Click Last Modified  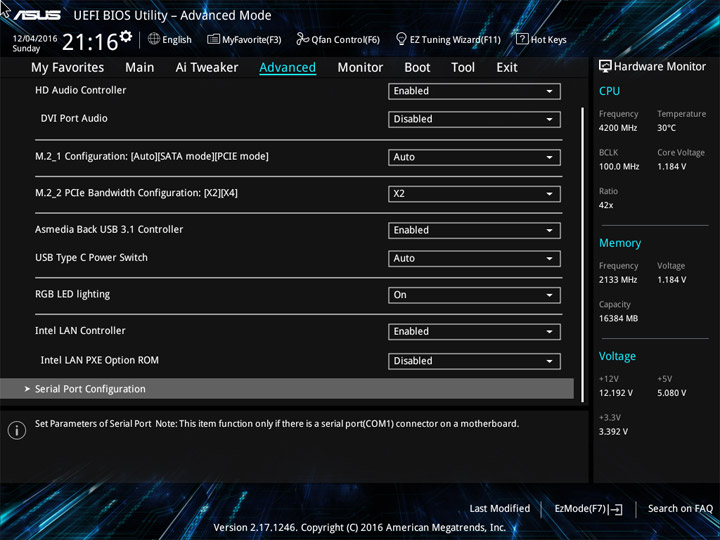[x=499, y=509]
